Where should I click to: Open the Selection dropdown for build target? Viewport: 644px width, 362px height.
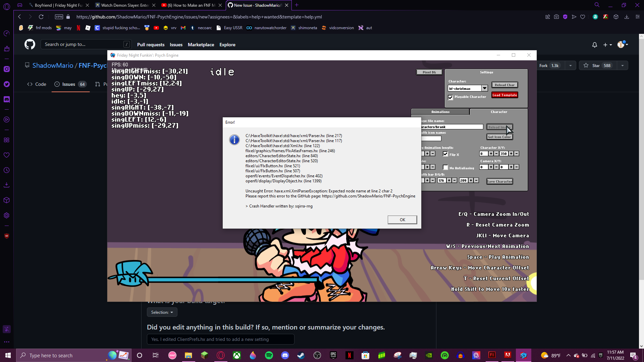click(162, 312)
